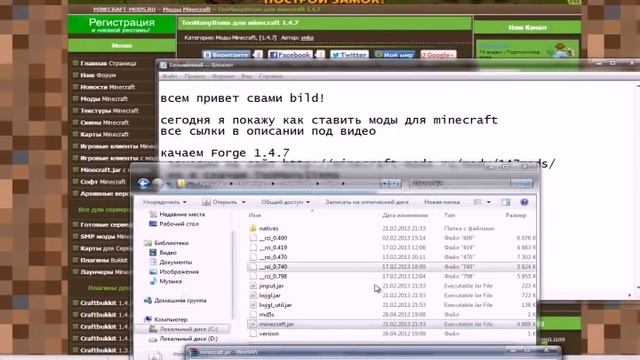This screenshot has width=640, height=360.
Task: Open Главная Страница site menu link
Action: (x=108, y=63)
